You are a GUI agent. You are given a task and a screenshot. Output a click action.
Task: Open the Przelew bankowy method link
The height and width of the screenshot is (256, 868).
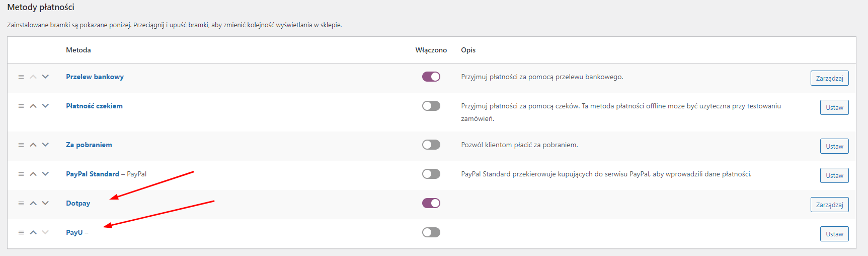[95, 77]
